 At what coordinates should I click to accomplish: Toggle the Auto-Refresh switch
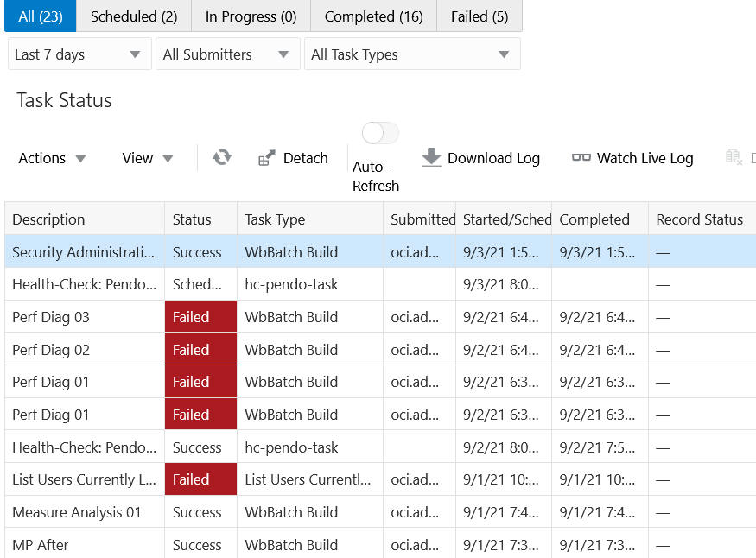(x=380, y=133)
